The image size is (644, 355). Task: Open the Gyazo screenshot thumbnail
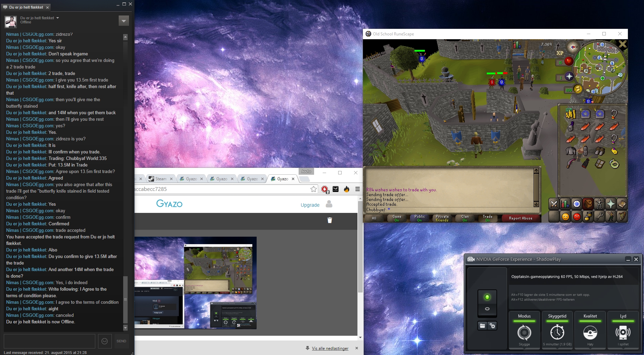(x=195, y=283)
